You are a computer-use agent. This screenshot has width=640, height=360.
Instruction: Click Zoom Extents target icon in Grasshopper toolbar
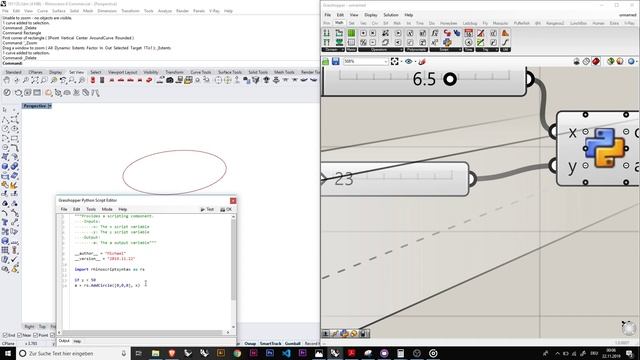point(394,61)
